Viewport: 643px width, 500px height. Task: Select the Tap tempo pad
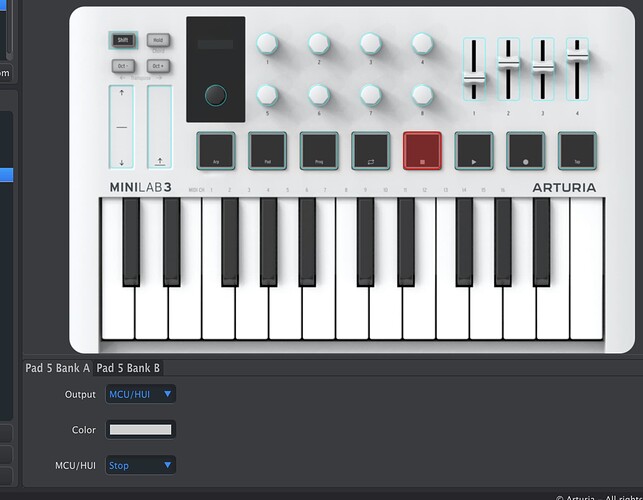[x=577, y=151]
